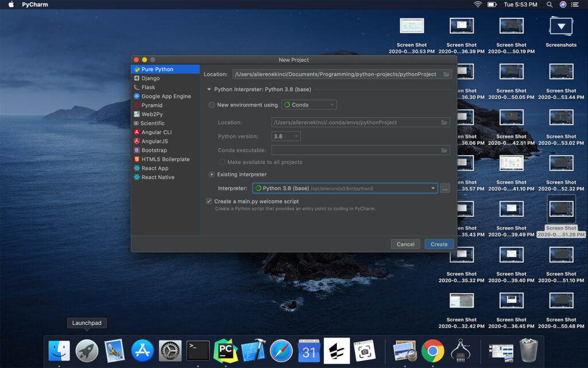
Task: Open the Interpreter Python 3.8 (base) dropdown
Action: pos(345,188)
